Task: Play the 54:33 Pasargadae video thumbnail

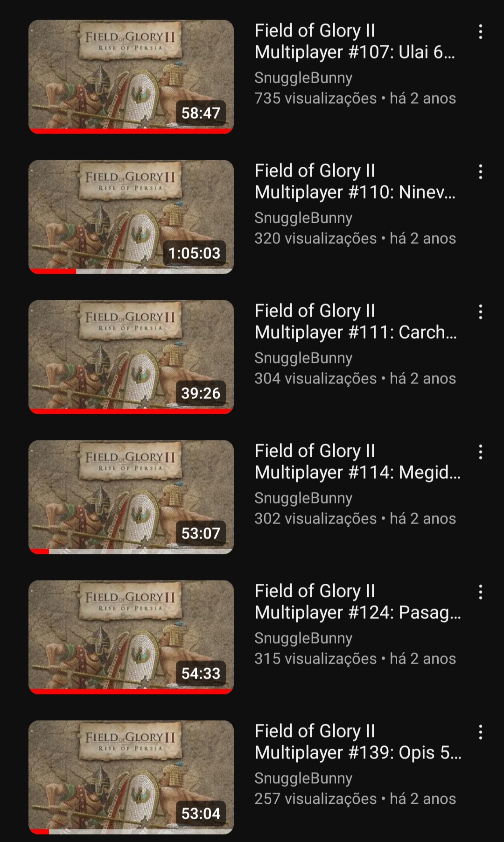Action: [x=131, y=637]
